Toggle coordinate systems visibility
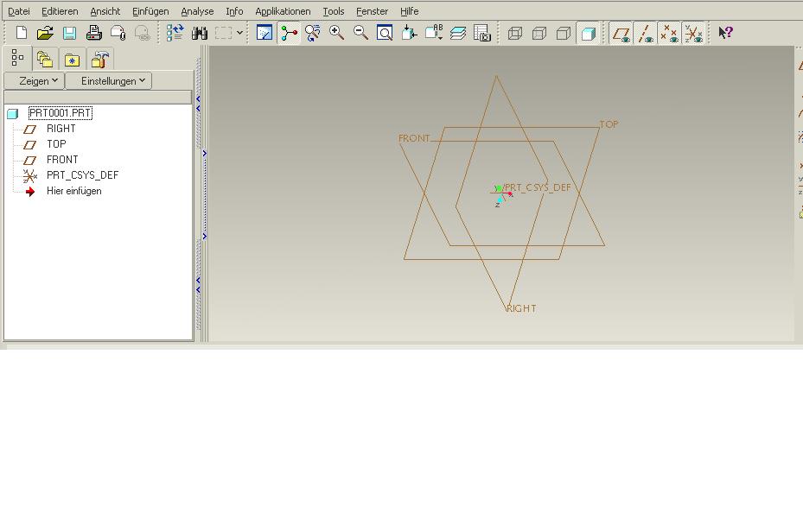803x532 pixels. click(x=694, y=33)
